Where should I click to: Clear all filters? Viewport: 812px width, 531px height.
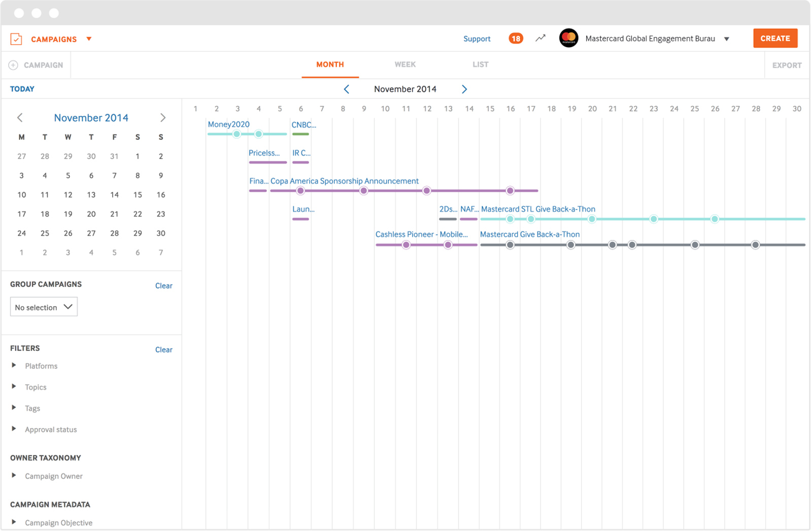click(x=163, y=349)
